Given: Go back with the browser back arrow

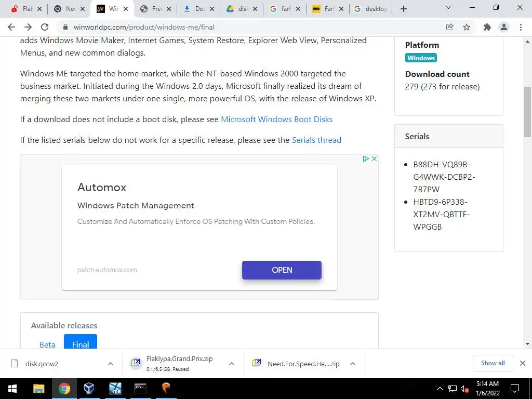Looking at the screenshot, I should (x=11, y=27).
